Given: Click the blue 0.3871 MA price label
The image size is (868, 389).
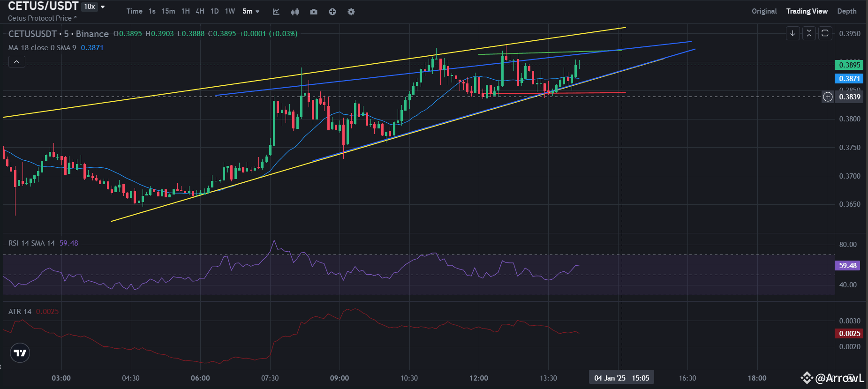Looking at the screenshot, I should tap(849, 79).
